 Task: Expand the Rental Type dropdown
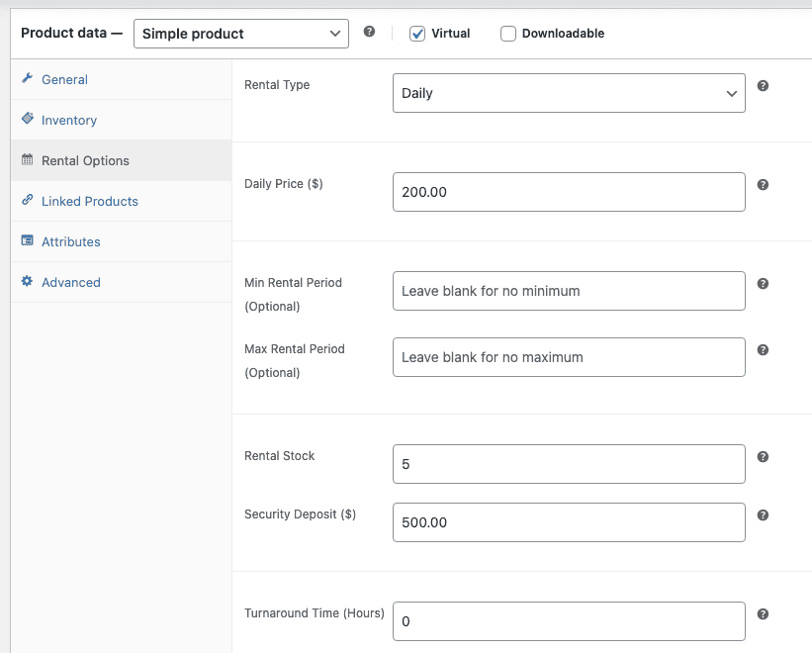[x=569, y=93]
